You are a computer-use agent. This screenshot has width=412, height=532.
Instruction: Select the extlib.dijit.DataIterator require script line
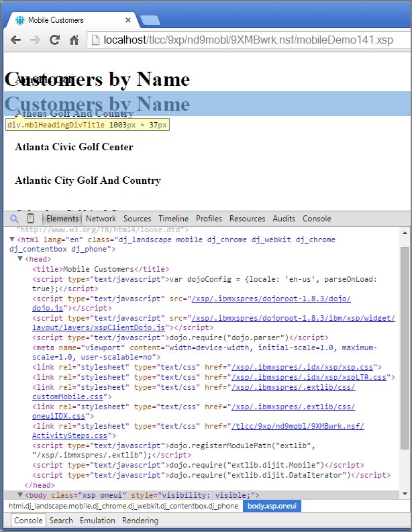[211, 475]
